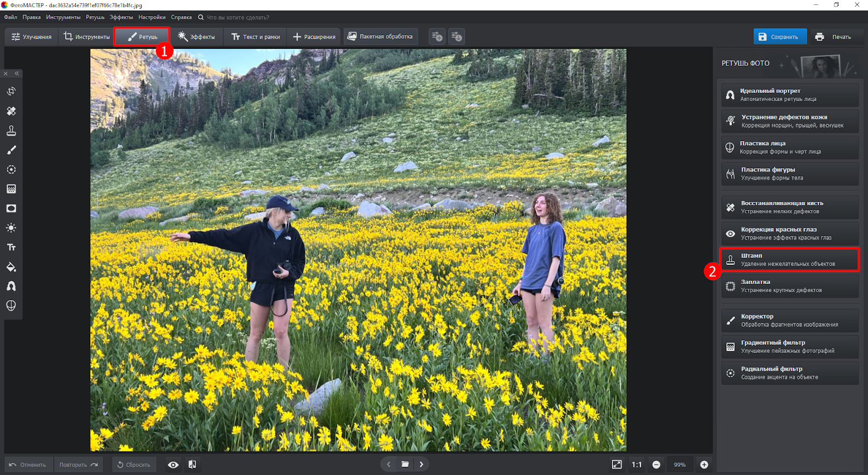This screenshot has height=475, width=868.
Task: Open Инструменты in the top menu bar
Action: coord(63,17)
